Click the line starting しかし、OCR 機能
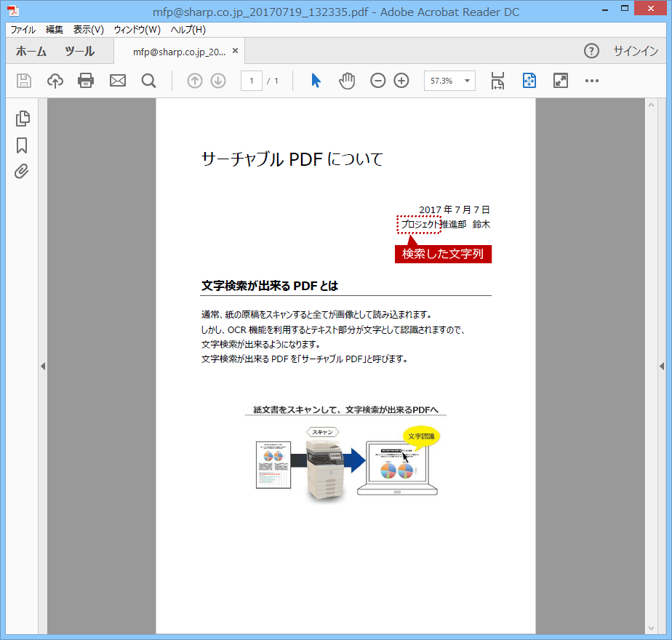The image size is (672, 640). point(333,329)
